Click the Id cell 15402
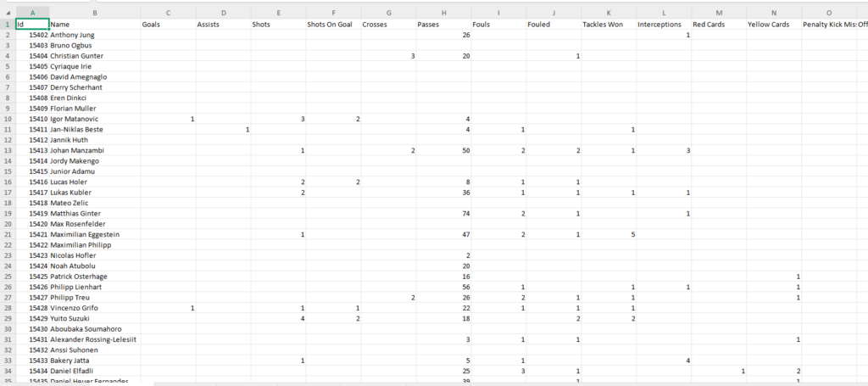 [x=31, y=35]
